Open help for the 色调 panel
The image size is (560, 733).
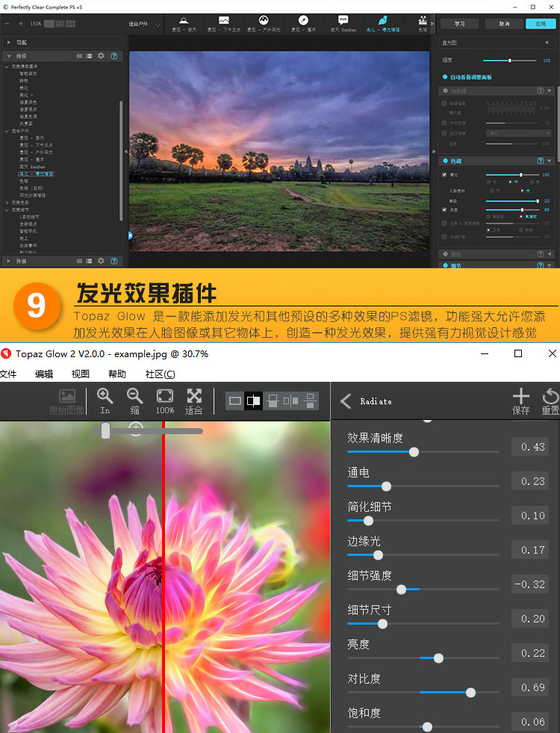click(541, 161)
